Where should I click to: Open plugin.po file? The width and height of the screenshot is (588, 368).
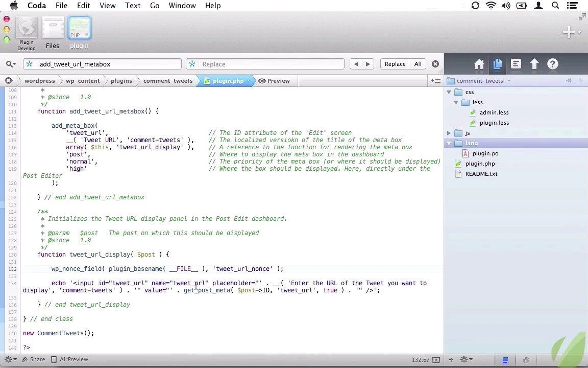pos(485,153)
